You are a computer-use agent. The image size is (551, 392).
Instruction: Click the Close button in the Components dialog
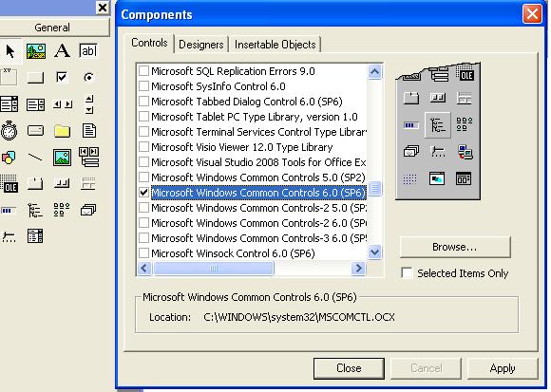349,368
